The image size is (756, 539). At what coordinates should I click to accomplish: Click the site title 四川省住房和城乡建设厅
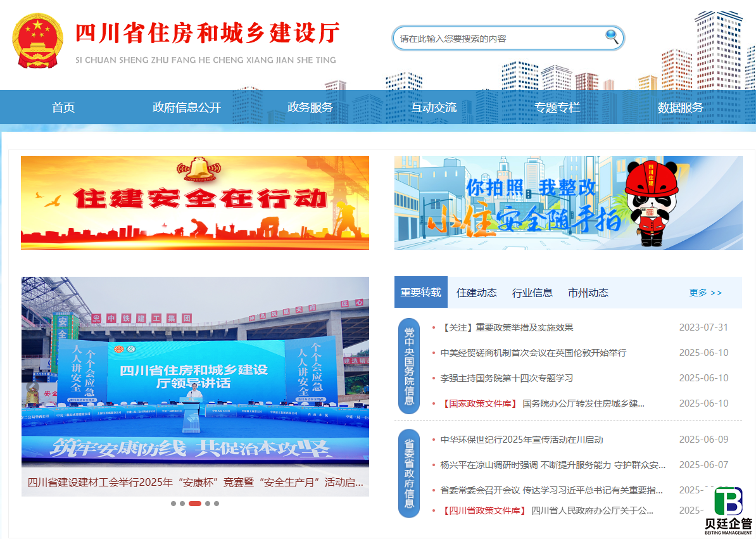[206, 34]
